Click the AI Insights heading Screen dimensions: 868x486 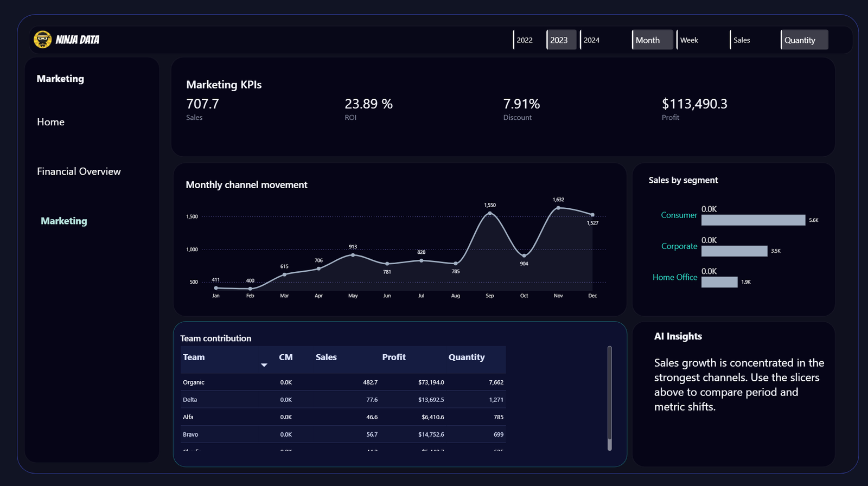pyautogui.click(x=678, y=336)
